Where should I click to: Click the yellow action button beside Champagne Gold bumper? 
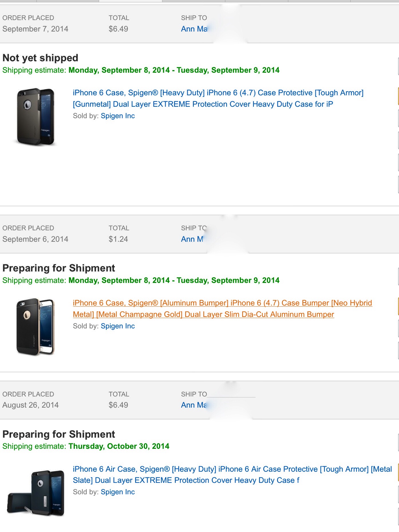click(398, 306)
